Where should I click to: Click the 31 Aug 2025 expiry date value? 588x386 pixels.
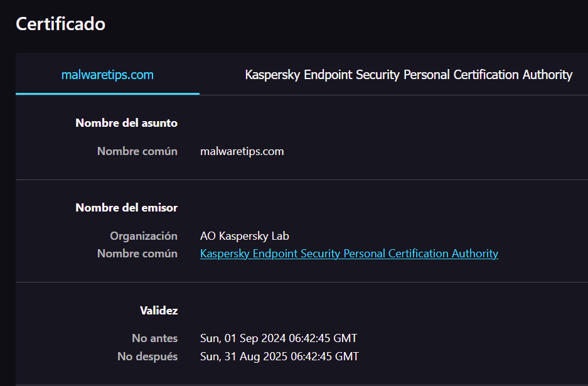pyautogui.click(x=279, y=357)
